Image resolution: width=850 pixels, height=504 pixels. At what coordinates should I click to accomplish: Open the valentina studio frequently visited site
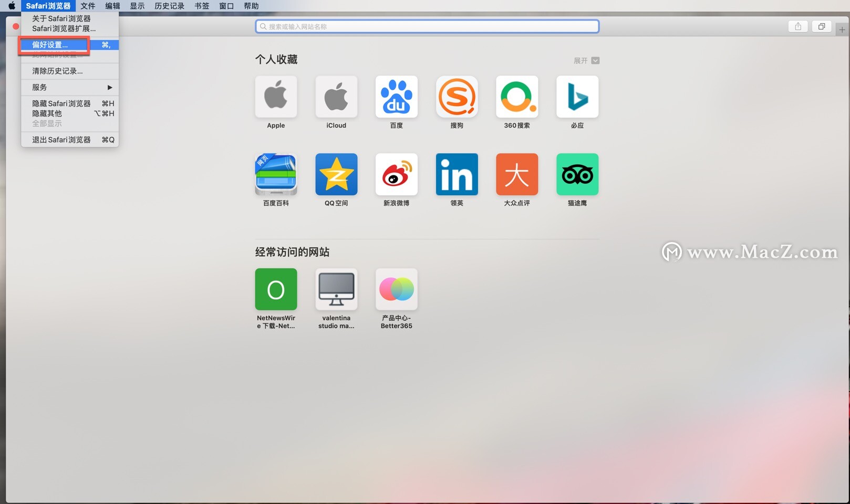point(336,289)
